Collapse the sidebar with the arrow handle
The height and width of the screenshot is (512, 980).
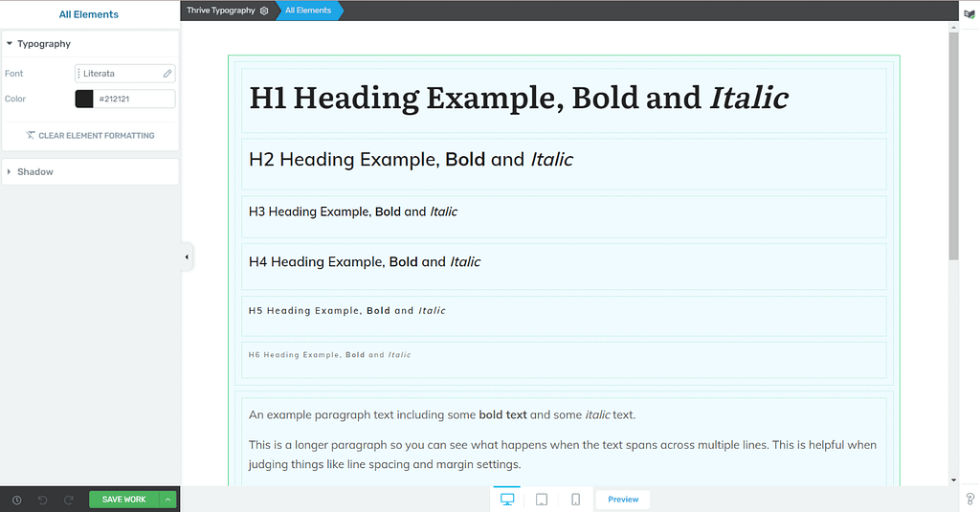[187, 256]
